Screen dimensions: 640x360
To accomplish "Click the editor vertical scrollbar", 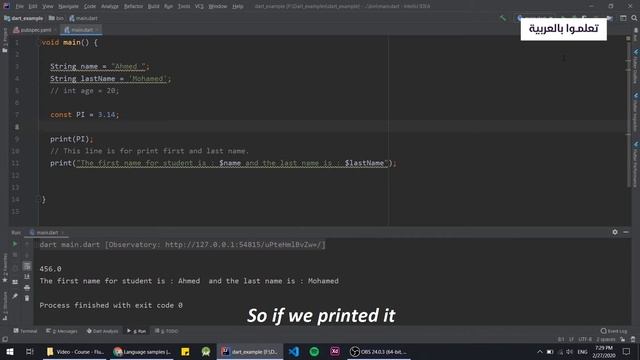I will click(x=628, y=114).
